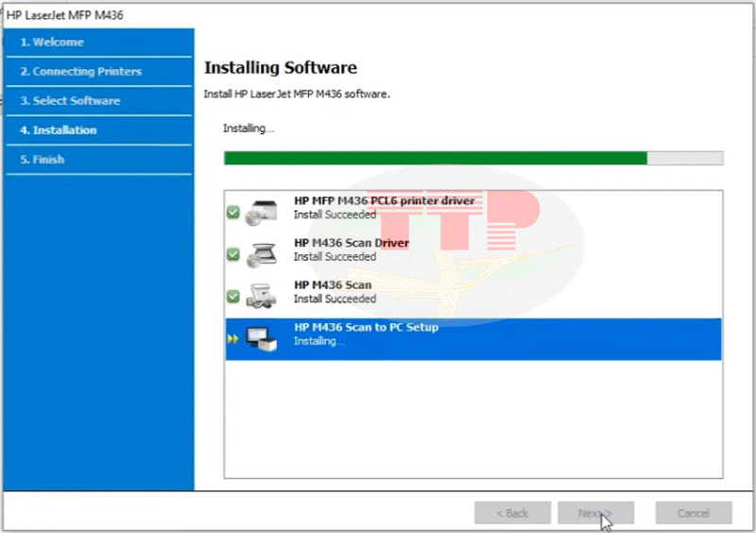Screen dimensions: 756x533
Task: Click the HP LaserJet MFP M436 window title
Action: (65, 15)
